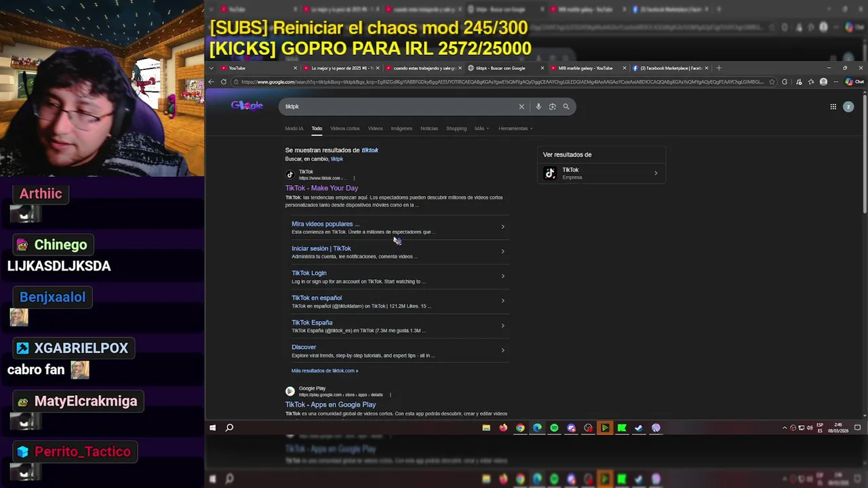Open options dots next to Google Play URL
This screenshot has height=488, width=868.
[390, 394]
